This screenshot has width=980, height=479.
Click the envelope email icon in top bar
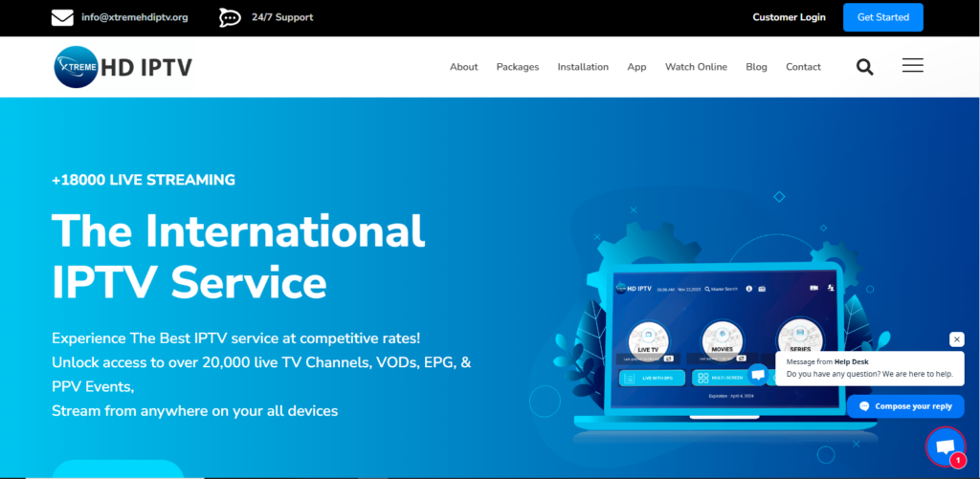click(x=62, y=17)
